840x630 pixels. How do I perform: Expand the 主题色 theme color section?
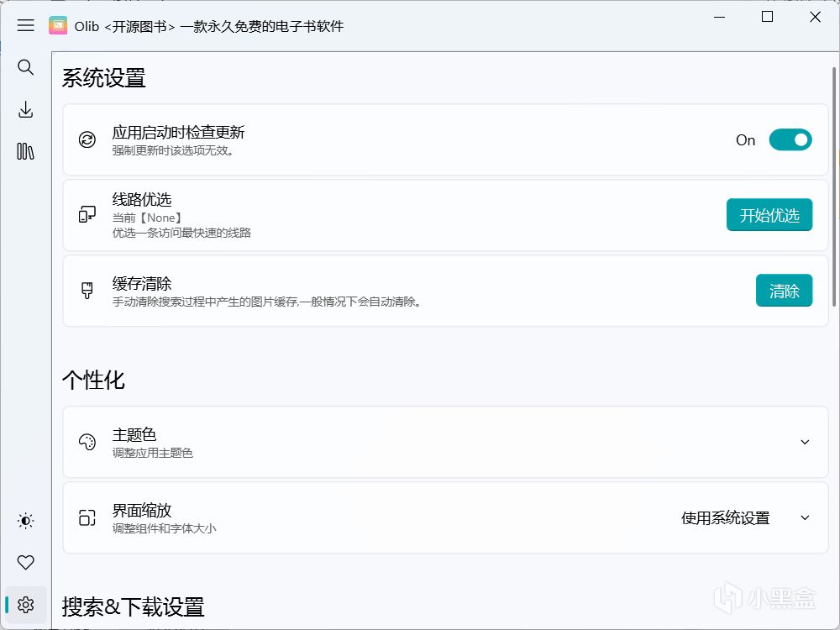coord(805,442)
